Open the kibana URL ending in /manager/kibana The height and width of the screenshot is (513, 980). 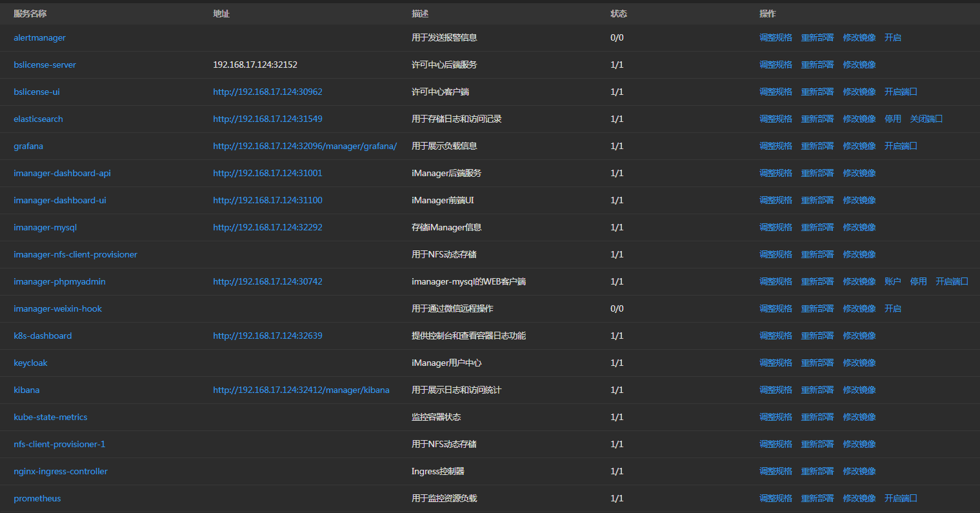click(301, 390)
